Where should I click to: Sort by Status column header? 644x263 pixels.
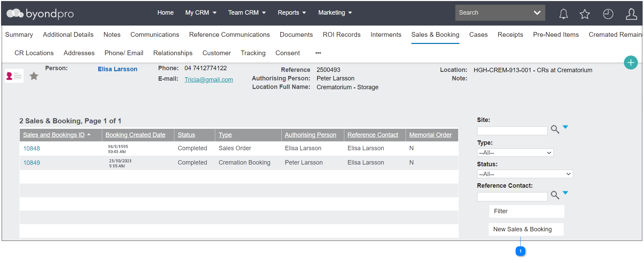tap(186, 135)
